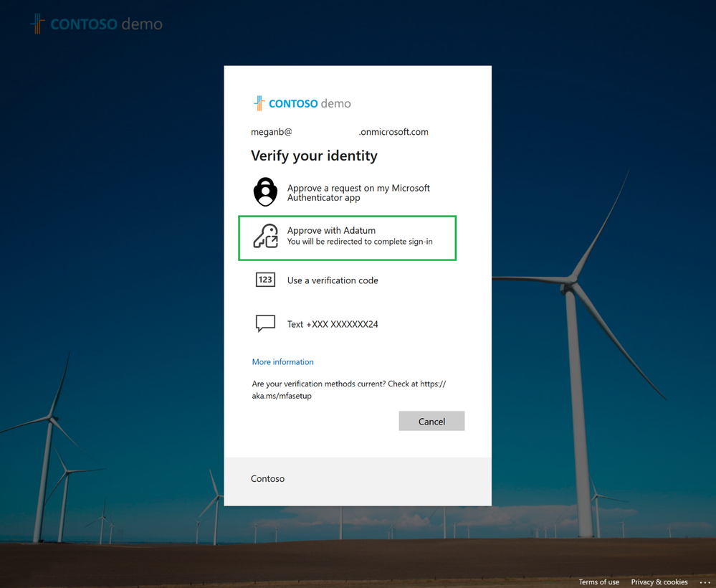
Task: Open the Privacy & cookies link
Action: (x=659, y=582)
